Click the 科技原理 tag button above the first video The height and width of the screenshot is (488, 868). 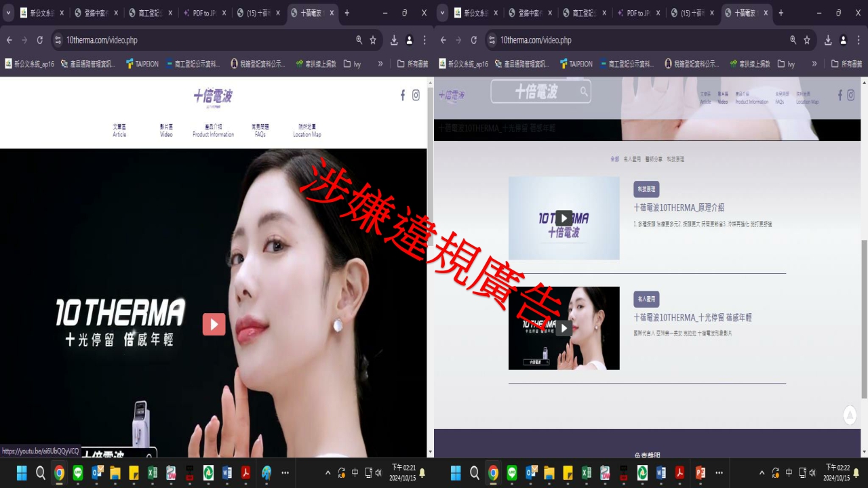click(646, 189)
